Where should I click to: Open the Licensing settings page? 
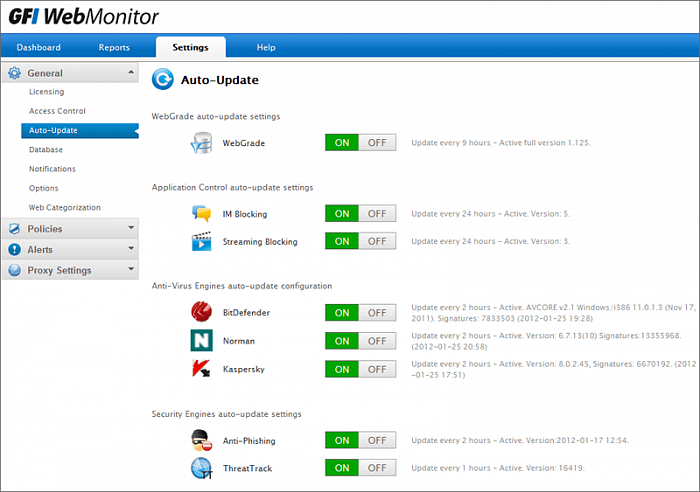click(x=46, y=92)
